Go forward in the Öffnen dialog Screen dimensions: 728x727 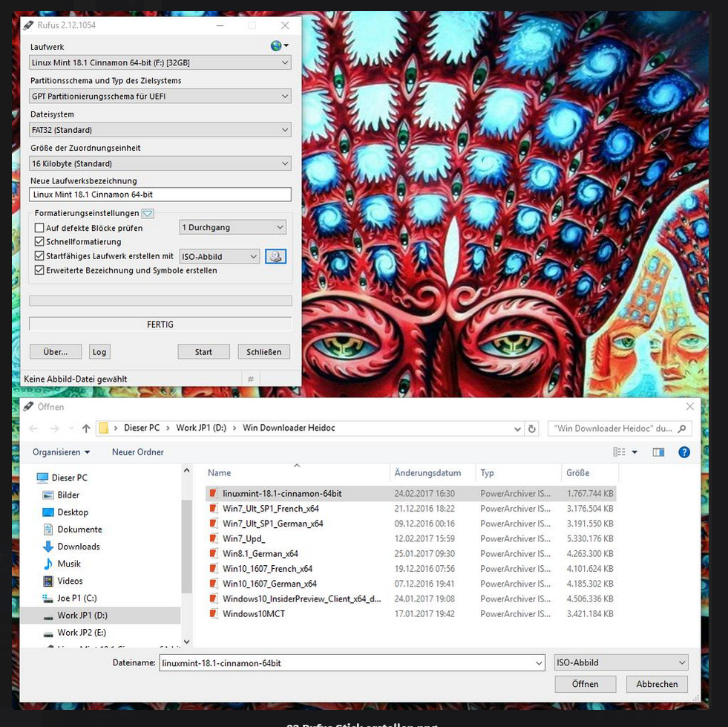54,428
